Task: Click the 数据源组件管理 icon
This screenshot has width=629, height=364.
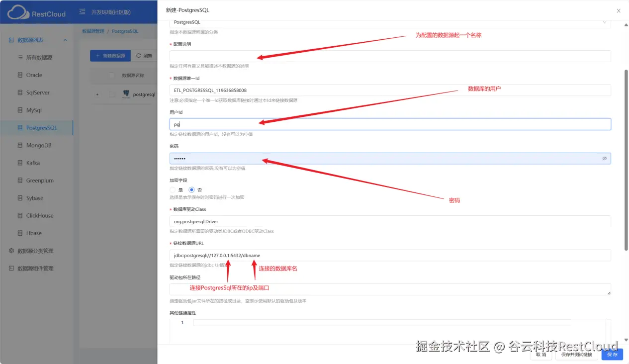Action: [x=11, y=269]
